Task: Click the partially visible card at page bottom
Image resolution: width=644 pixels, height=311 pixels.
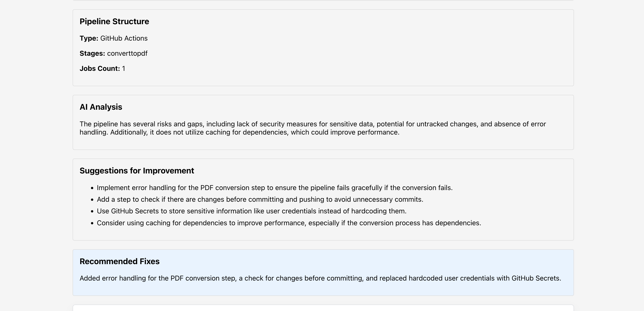Action: coord(323,308)
